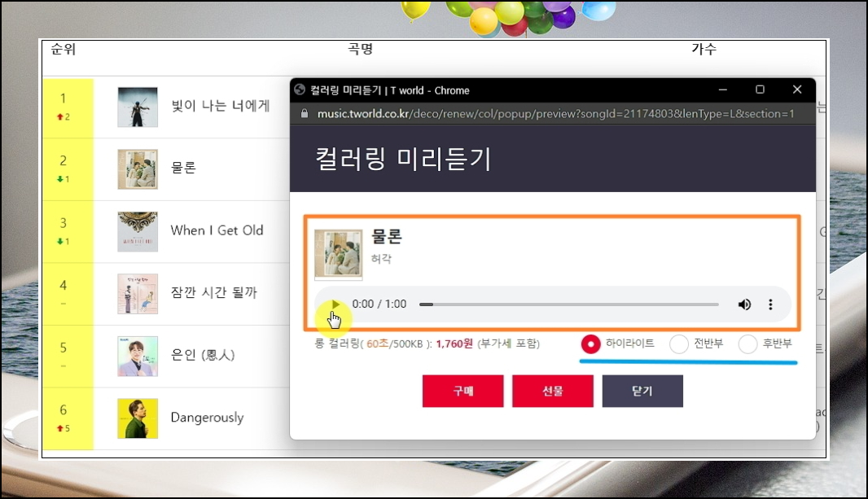Open song When I Get Old
868x499 pixels.
217,230
